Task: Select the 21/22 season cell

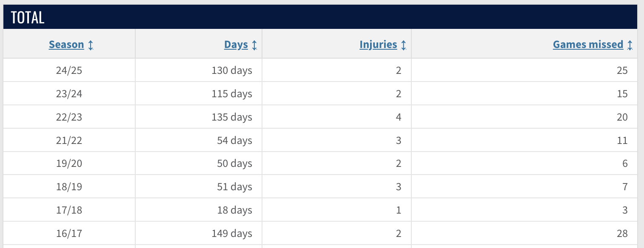Action: 69,140
